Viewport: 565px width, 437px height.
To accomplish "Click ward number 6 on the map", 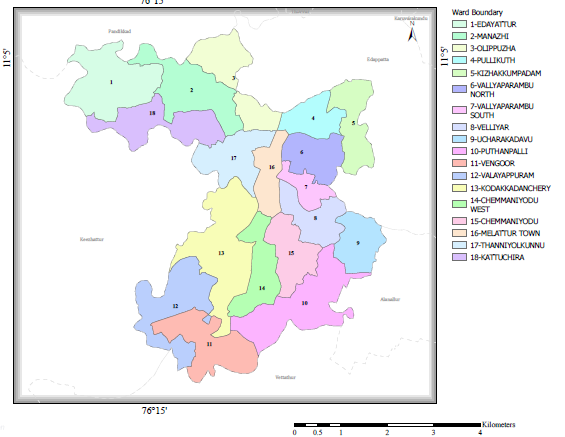I will pyautogui.click(x=302, y=152).
